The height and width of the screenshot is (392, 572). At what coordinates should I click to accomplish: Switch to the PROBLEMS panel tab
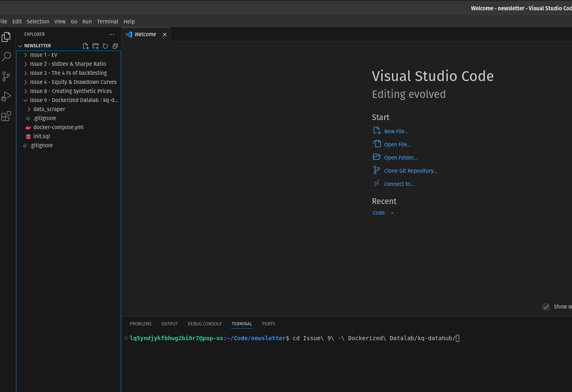tap(140, 324)
